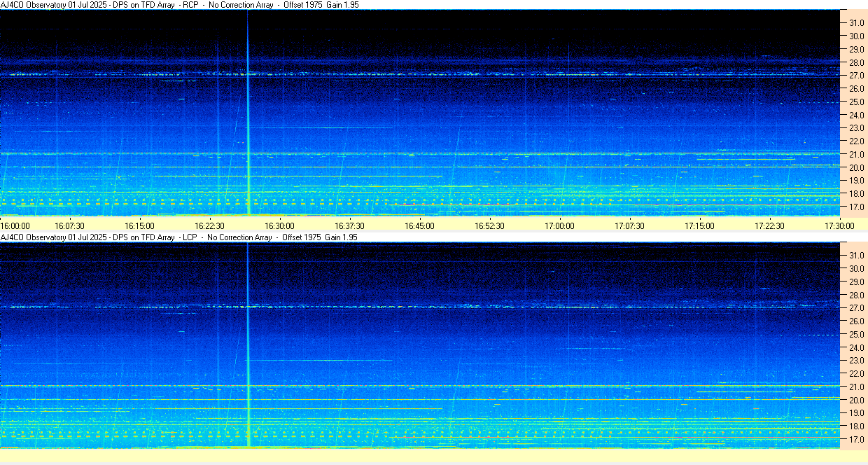Select the 17:30:00 time label

tap(840, 225)
